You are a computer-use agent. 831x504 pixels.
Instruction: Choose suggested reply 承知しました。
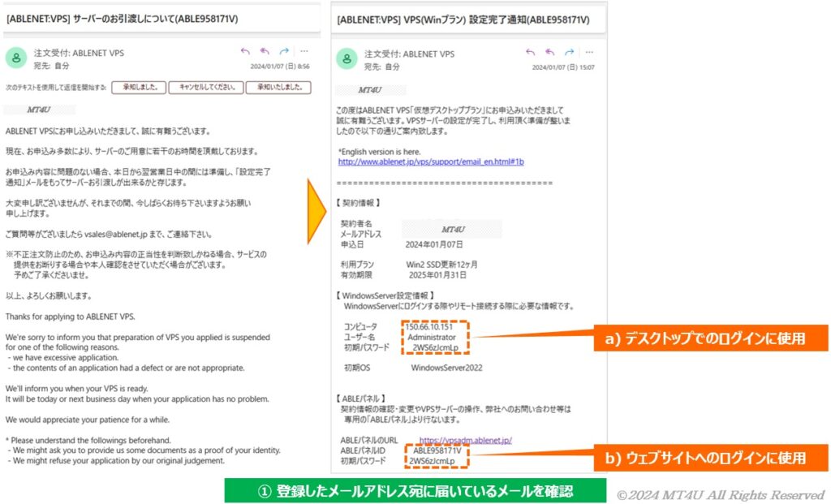click(x=139, y=88)
